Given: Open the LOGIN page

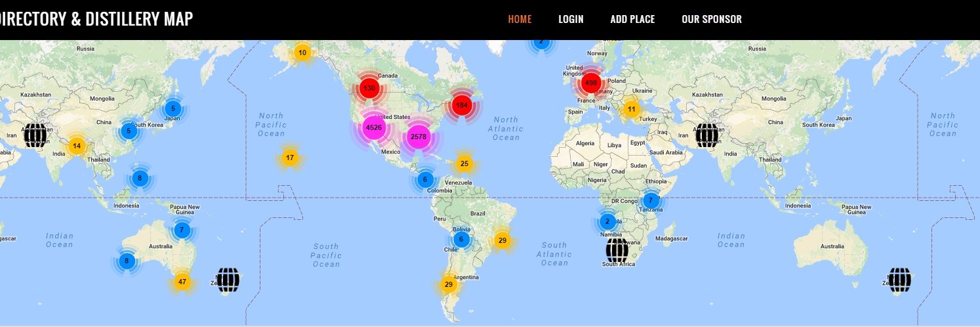Looking at the screenshot, I should (571, 19).
